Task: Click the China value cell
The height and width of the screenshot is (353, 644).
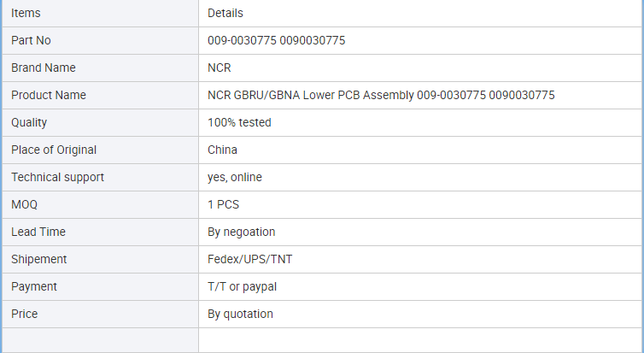Action: 420,150
